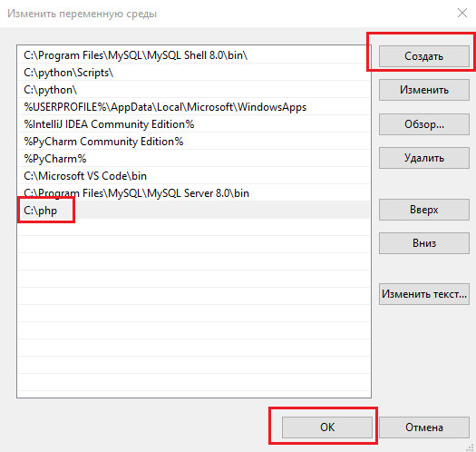Image resolution: width=476 pixels, height=452 pixels.
Task: Move entry up with Вверх
Action: click(424, 210)
